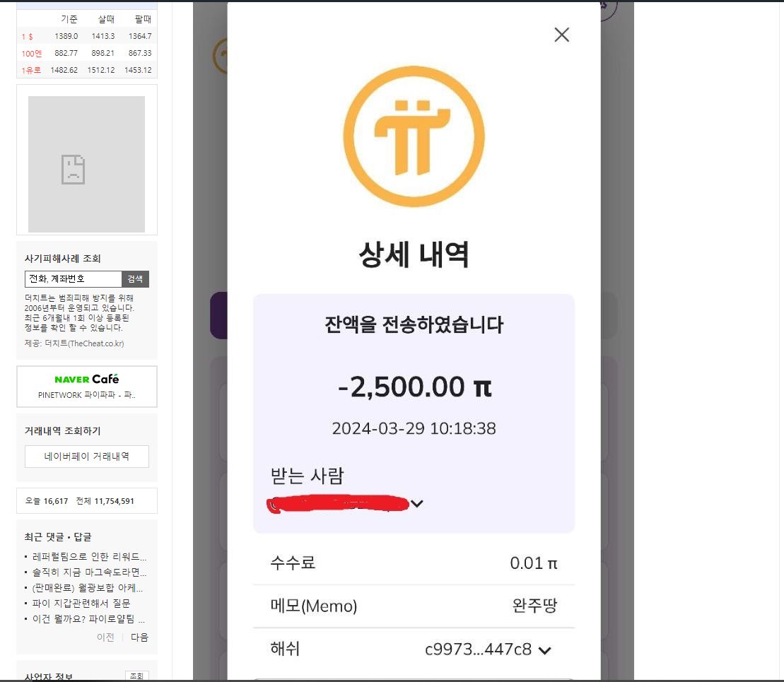
Task: Expand the 해쉬 hash chevron
Action: tap(544, 650)
